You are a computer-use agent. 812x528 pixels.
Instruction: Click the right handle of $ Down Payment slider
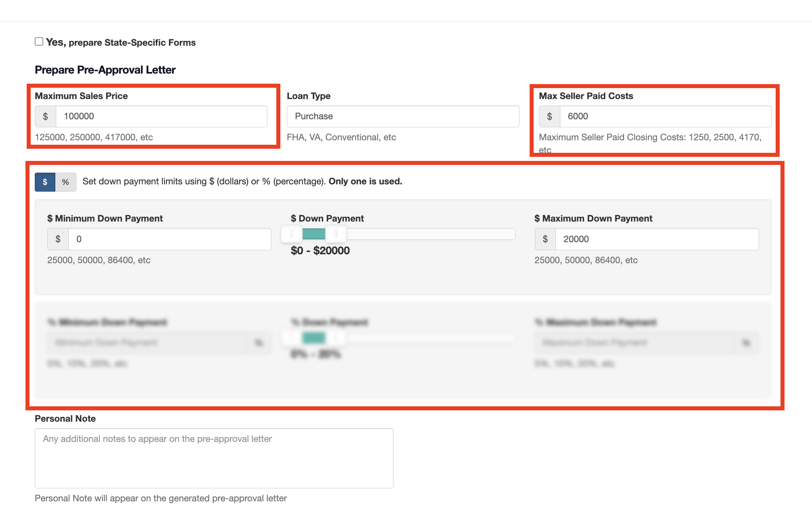(336, 234)
